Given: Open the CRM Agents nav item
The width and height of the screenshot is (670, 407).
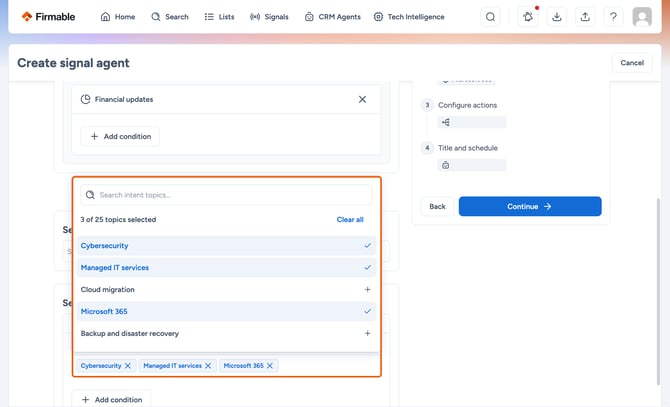Looking at the screenshot, I should pos(332,17).
